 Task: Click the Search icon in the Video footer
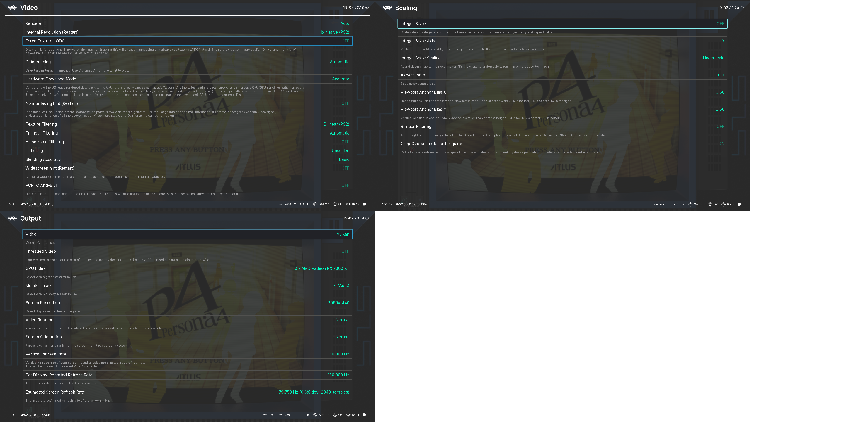coord(315,204)
